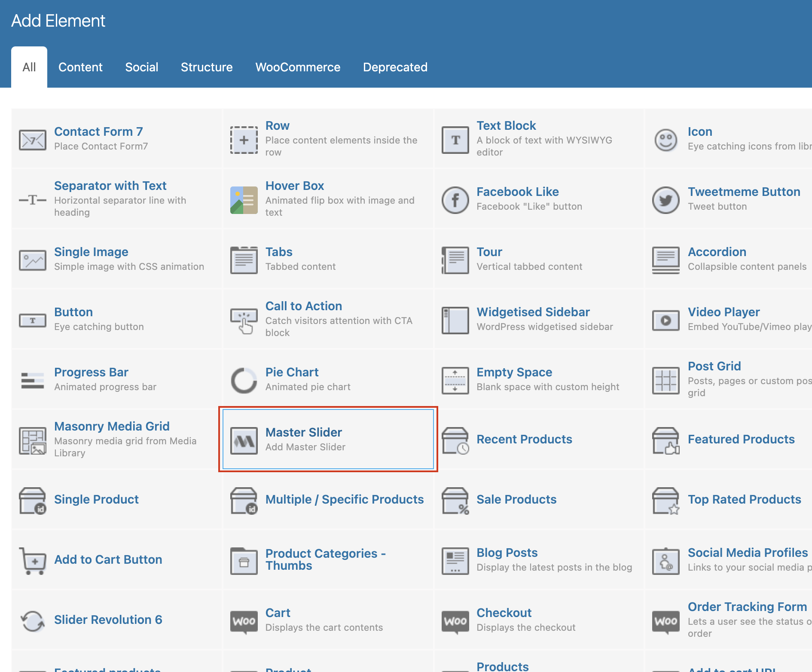
Task: Choose the smiley Icon element icon
Action: (x=666, y=140)
